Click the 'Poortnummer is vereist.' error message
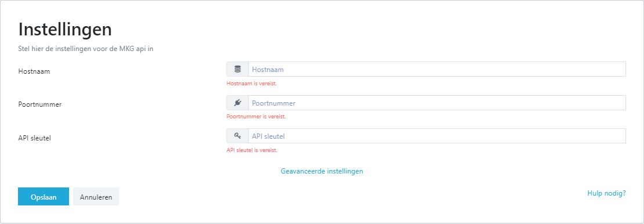Image resolution: width=644 pixels, height=224 pixels. (256, 117)
